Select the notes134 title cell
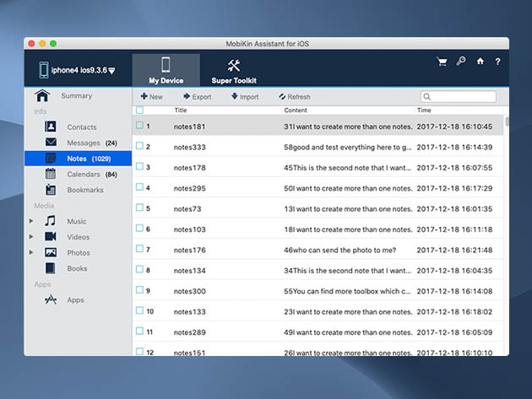Image resolution: width=532 pixels, height=399 pixels. tap(190, 271)
